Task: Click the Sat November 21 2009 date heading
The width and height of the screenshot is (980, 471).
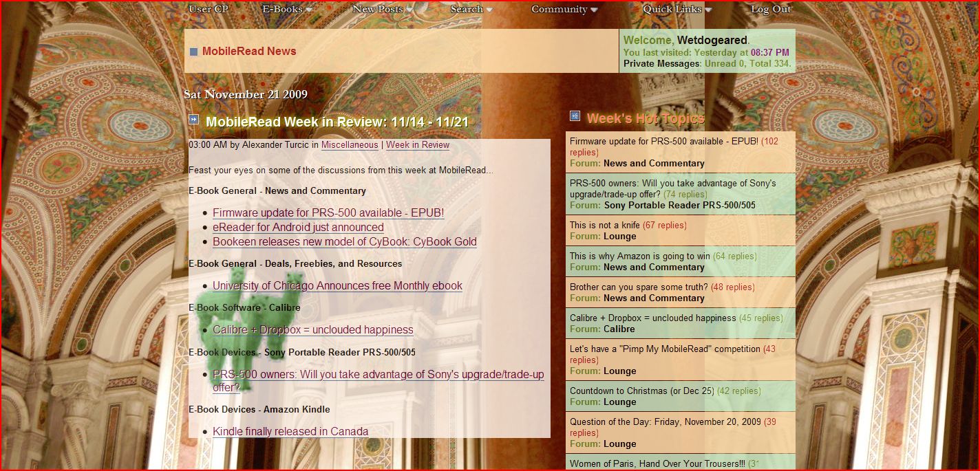Action: point(246,94)
